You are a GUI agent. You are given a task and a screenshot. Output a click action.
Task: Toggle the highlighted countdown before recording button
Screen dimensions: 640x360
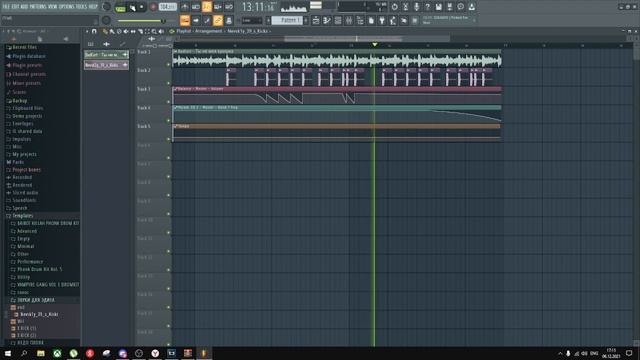point(207,7)
